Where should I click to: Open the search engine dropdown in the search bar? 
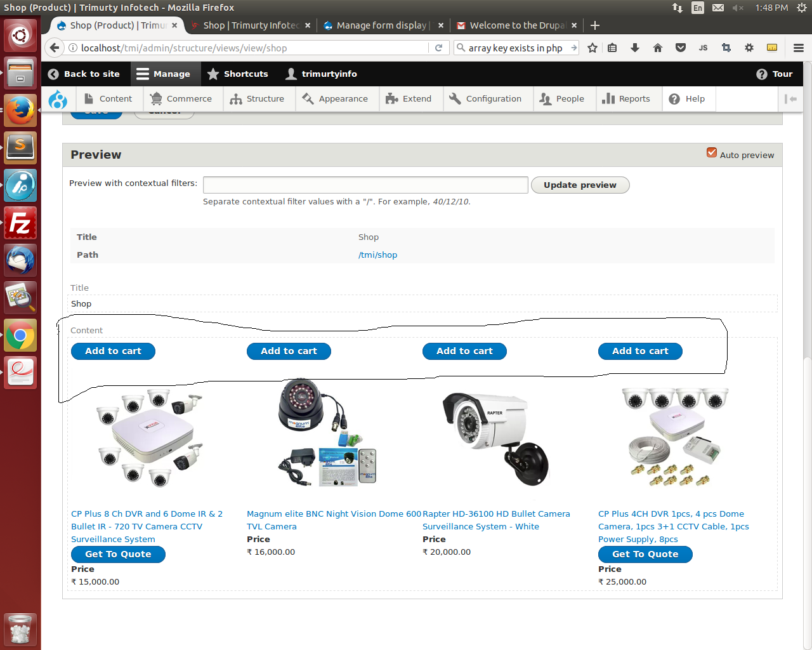point(461,48)
